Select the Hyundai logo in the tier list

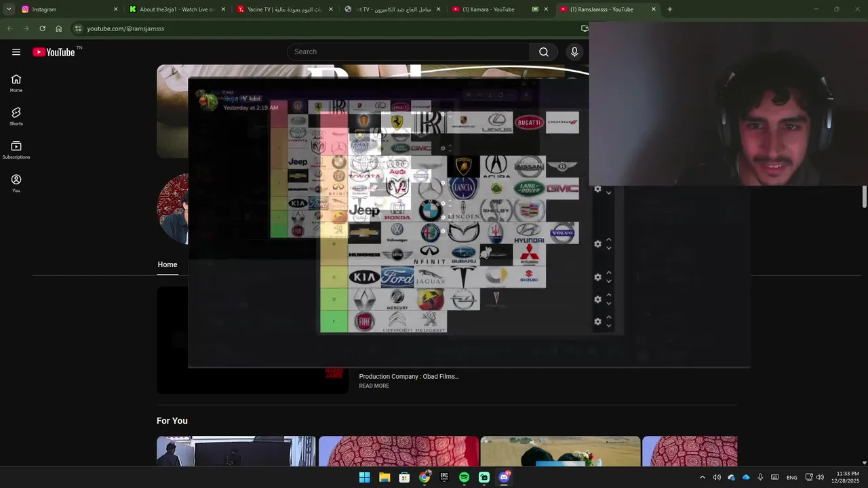pos(529,232)
